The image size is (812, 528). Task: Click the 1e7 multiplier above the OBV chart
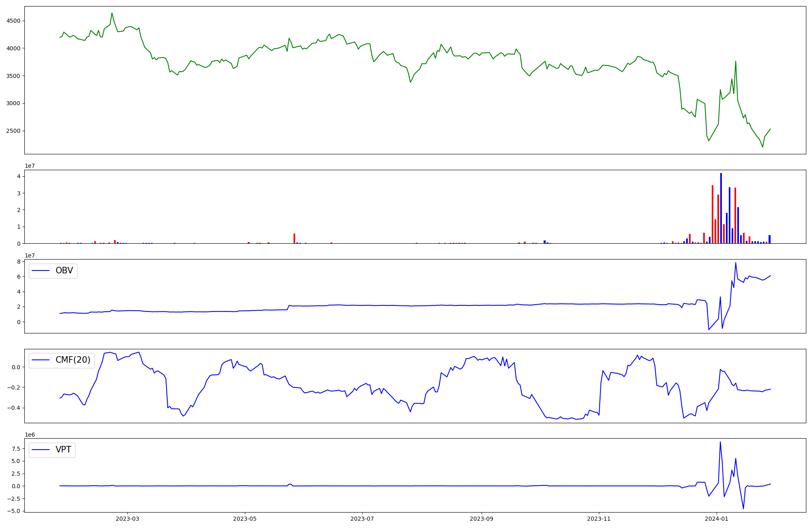tap(30, 255)
